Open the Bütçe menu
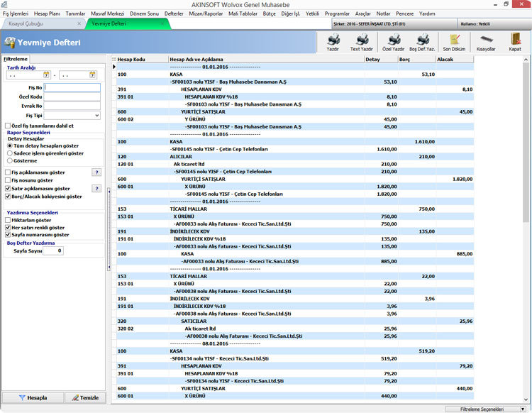The image size is (532, 413). click(269, 13)
